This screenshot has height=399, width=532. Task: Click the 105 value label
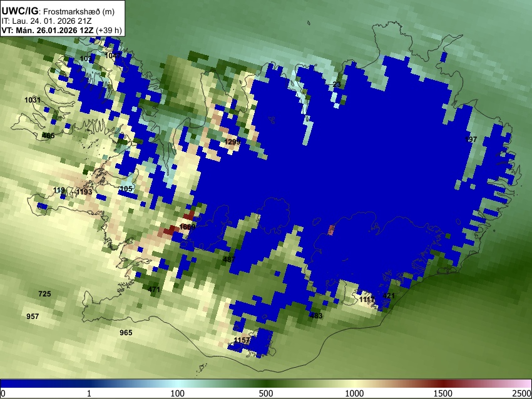coord(126,188)
